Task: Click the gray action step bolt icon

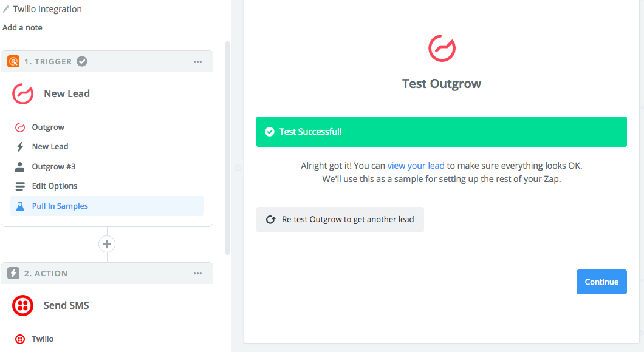Action: 13,273
